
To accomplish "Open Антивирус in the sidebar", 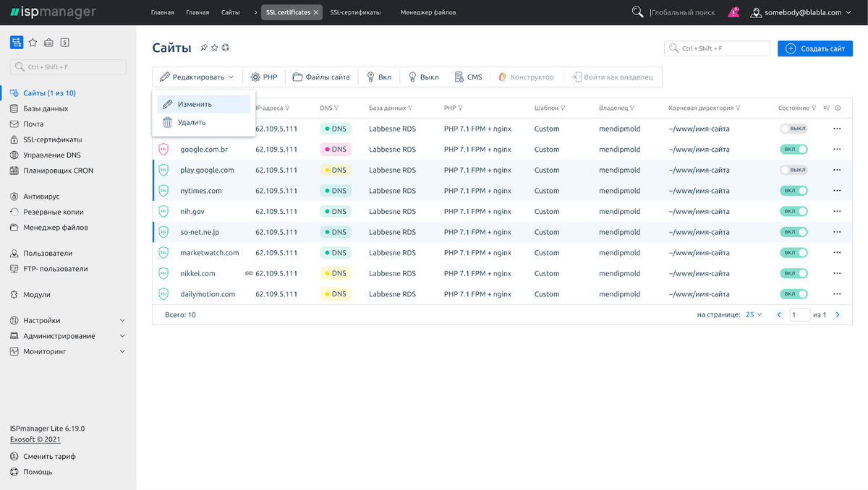I will (41, 196).
